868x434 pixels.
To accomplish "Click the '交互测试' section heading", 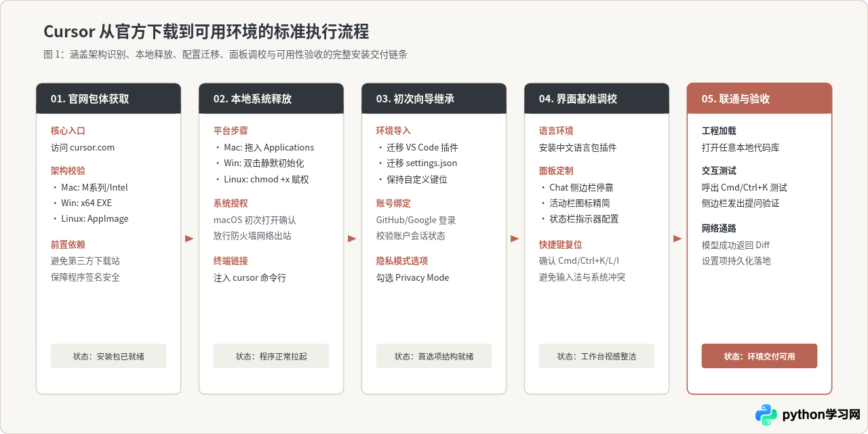I will coord(719,171).
